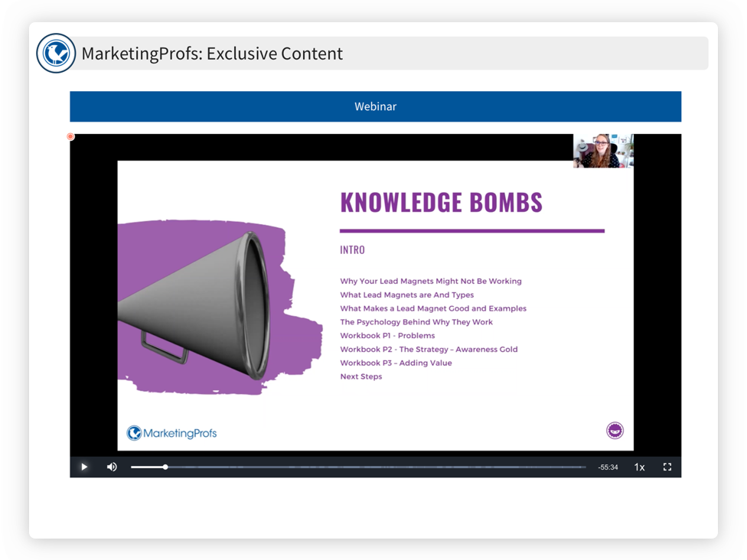
Task: Click 'Why Your Lead Magnets Might Not Be Working'
Action: tap(430, 282)
